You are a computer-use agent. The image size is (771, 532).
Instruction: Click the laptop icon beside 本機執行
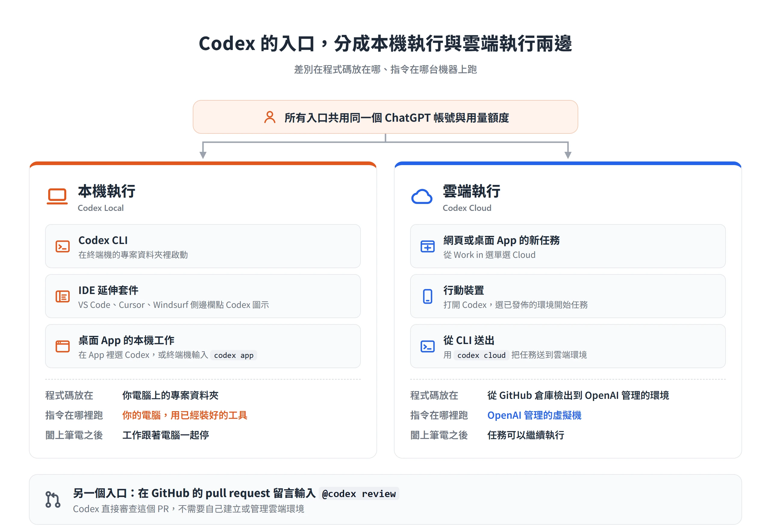click(57, 196)
